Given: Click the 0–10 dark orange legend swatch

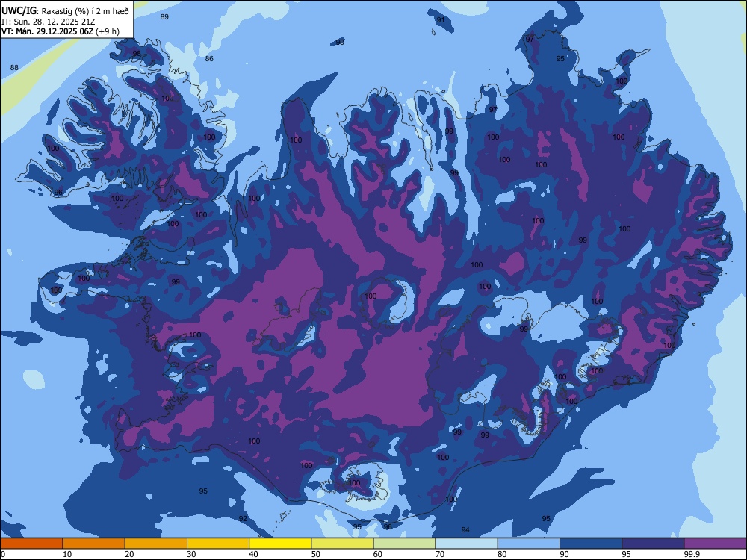Looking at the screenshot, I should (x=31, y=544).
